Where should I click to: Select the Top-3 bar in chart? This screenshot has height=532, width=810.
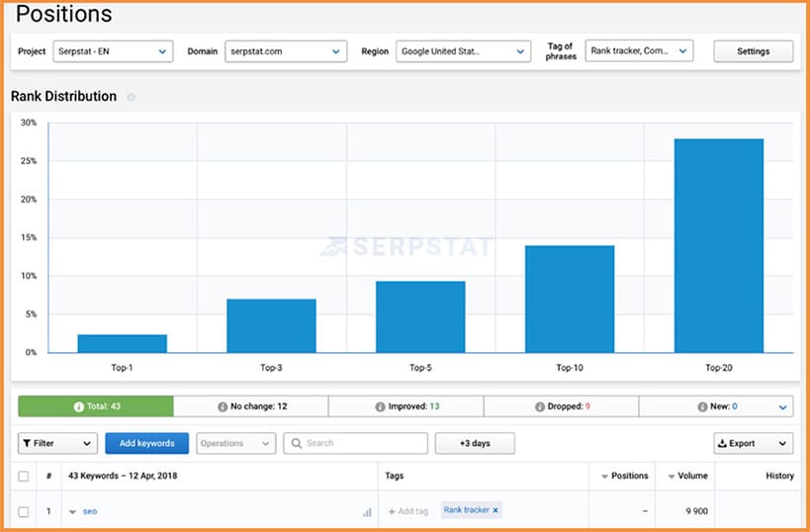tap(271, 326)
